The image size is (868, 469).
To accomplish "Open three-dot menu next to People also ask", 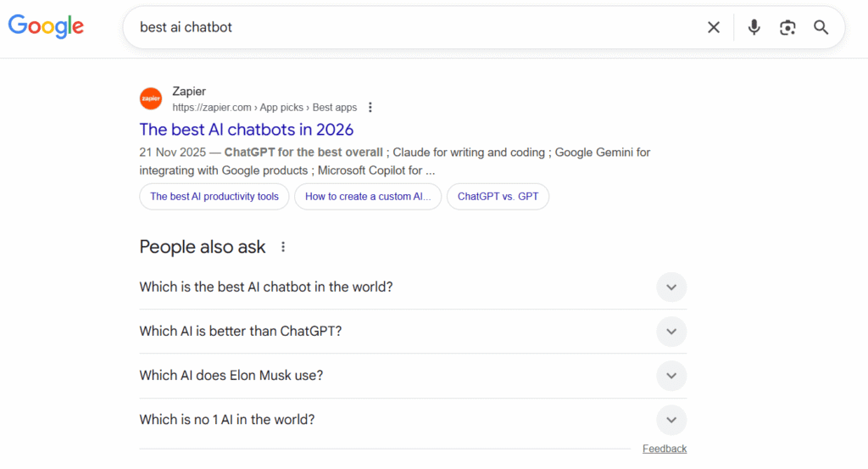I will [283, 247].
